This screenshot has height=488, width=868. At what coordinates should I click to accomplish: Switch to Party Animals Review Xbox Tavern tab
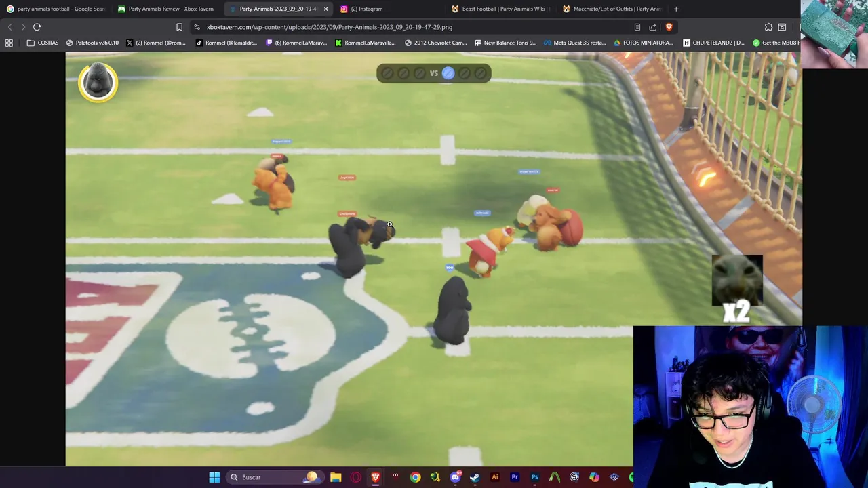(x=166, y=9)
